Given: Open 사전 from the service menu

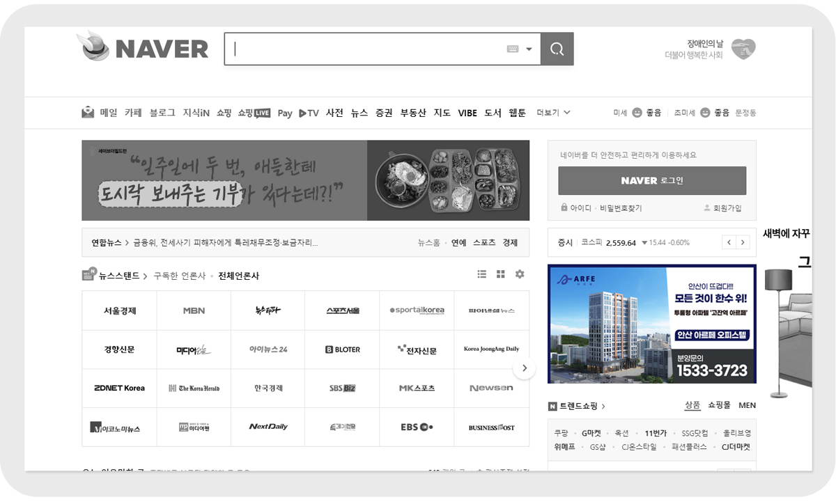Looking at the screenshot, I should pos(334,113).
